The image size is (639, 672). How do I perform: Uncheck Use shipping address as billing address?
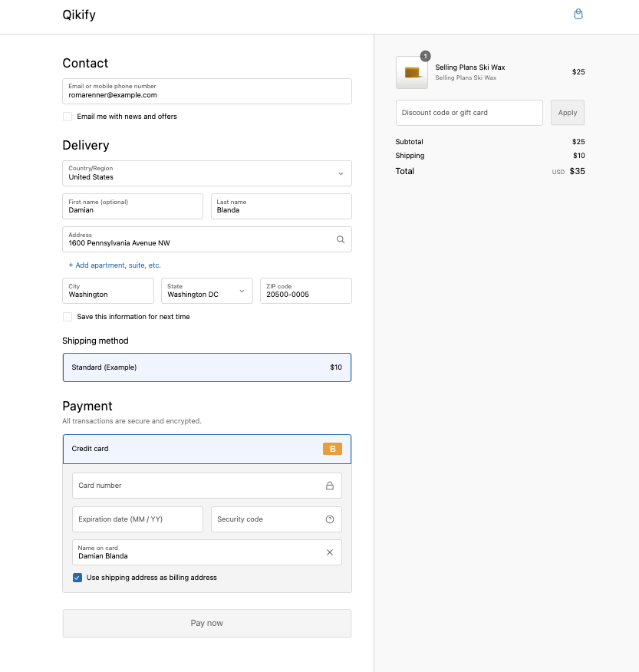click(x=77, y=578)
